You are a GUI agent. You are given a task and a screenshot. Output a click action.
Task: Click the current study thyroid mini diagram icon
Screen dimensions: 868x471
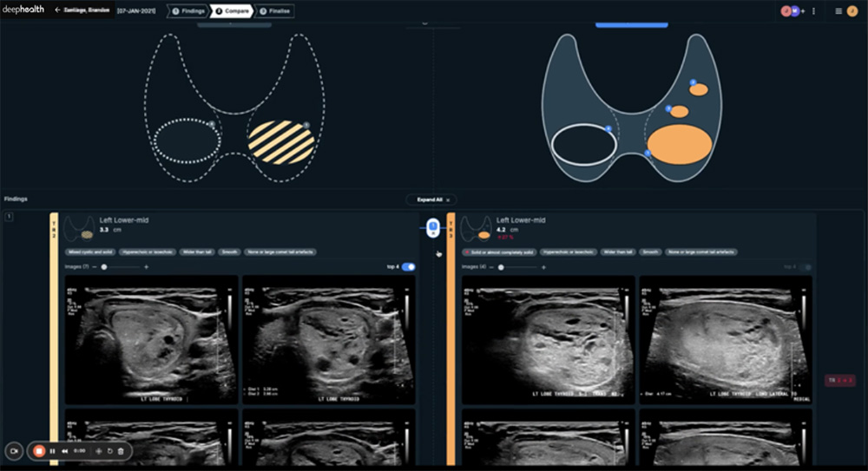pos(476,229)
